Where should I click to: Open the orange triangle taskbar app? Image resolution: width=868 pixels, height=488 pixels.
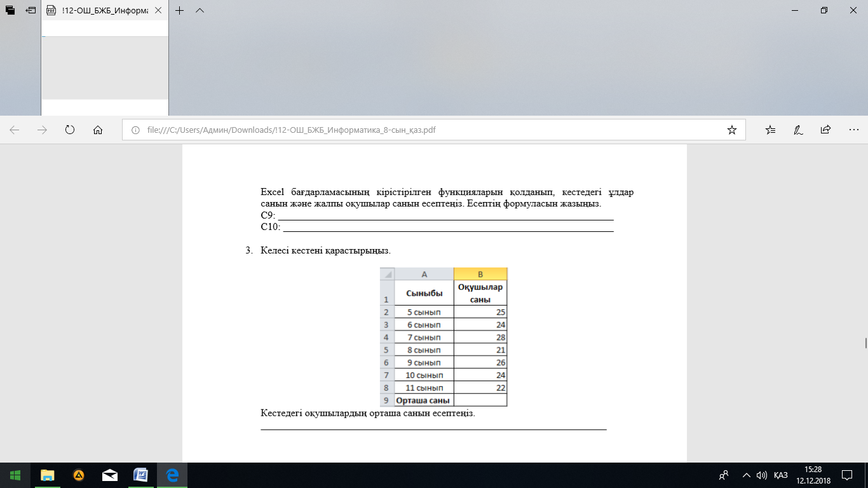79,475
